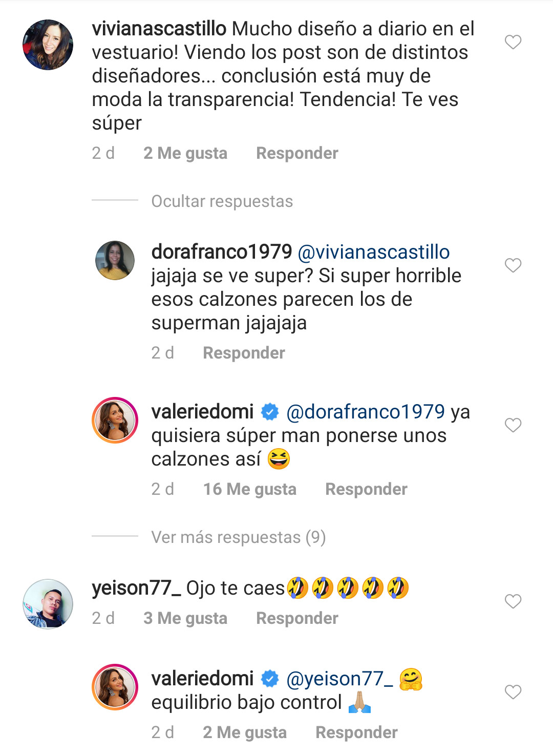Image resolution: width=553 pixels, height=756 pixels.
Task: Like valeriedomi's equilibrio bajo control reply
Action: (513, 692)
